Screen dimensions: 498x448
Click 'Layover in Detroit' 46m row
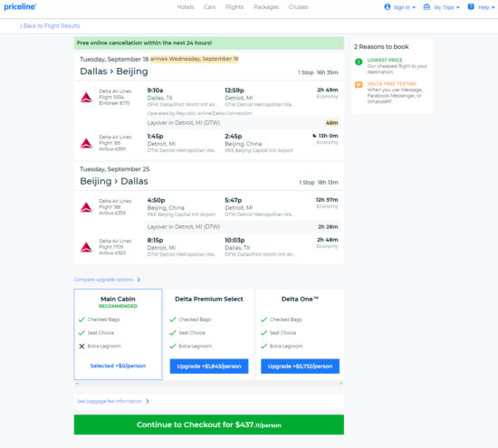243,123
